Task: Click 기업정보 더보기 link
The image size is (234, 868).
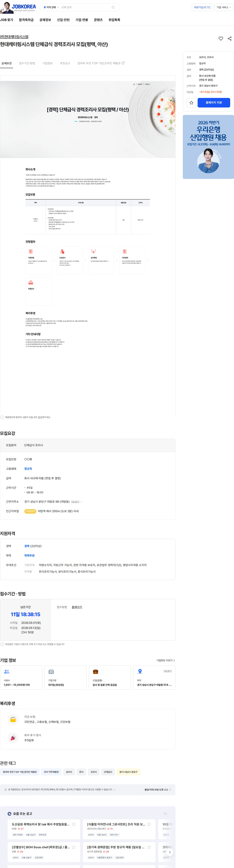Action: [166, 660]
